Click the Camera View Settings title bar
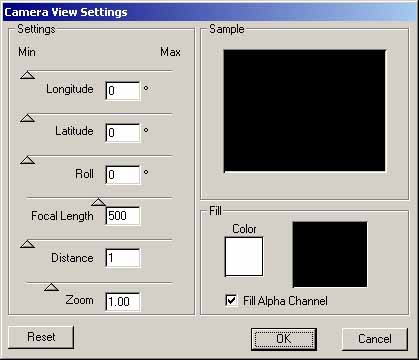The height and width of the screenshot is (360, 419). click(x=209, y=12)
